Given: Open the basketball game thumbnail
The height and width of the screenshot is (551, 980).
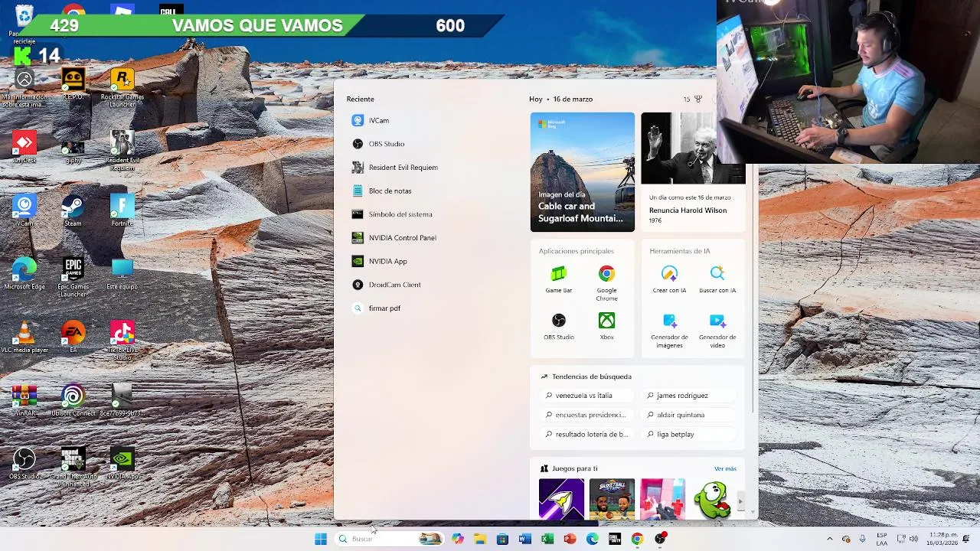Looking at the screenshot, I should pos(612,499).
